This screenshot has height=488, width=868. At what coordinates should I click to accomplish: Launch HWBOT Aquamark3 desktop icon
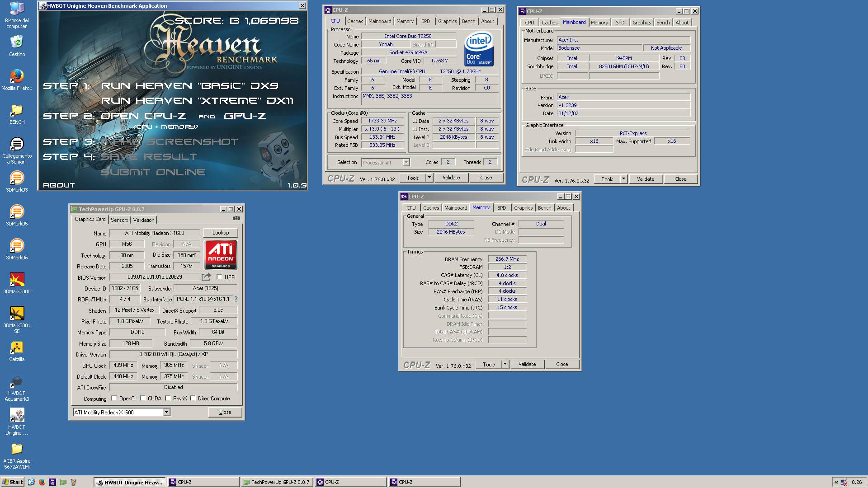click(x=17, y=388)
